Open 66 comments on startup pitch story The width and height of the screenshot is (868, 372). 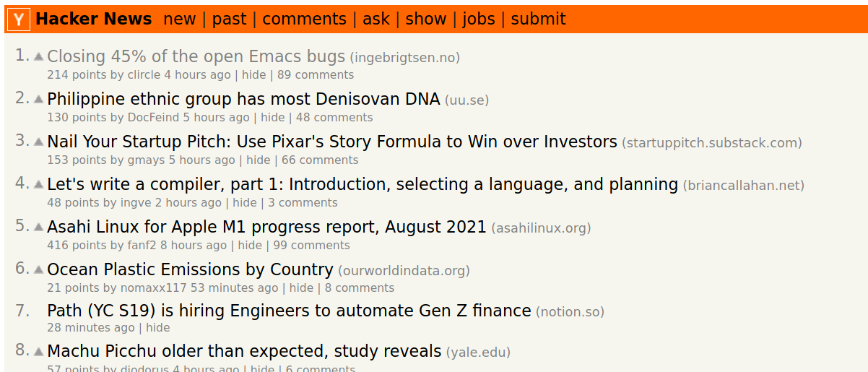(x=320, y=160)
